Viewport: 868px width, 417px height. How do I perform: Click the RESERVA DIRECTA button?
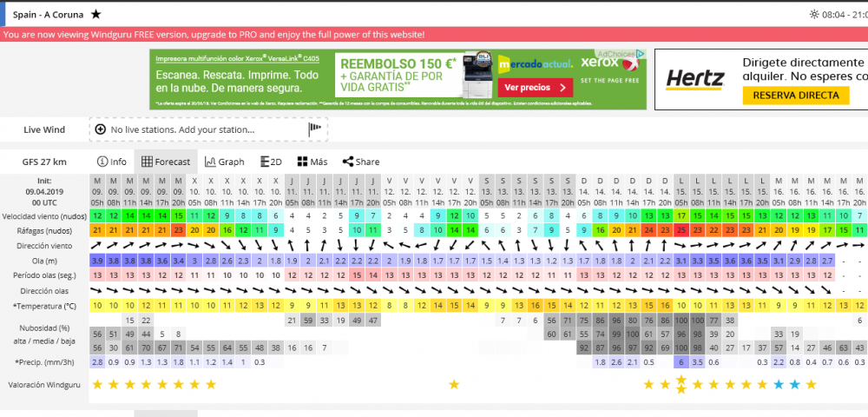point(795,95)
